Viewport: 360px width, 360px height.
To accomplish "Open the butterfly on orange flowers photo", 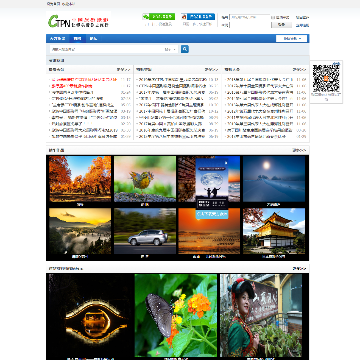I will [x=176, y=315].
